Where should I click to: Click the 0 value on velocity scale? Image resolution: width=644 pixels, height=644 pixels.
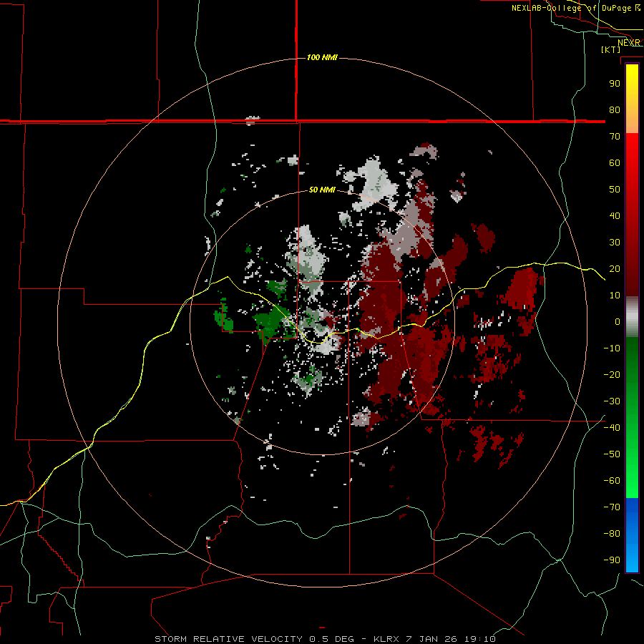tap(618, 321)
